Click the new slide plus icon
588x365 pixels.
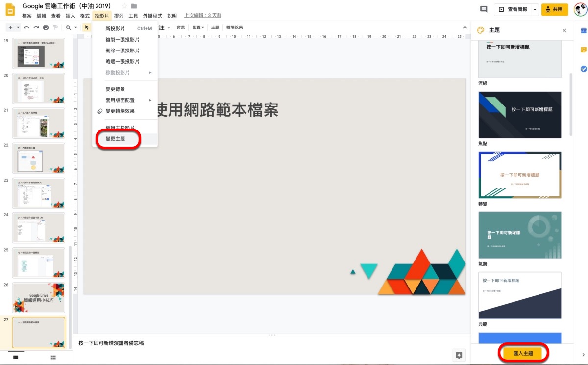tap(10, 27)
